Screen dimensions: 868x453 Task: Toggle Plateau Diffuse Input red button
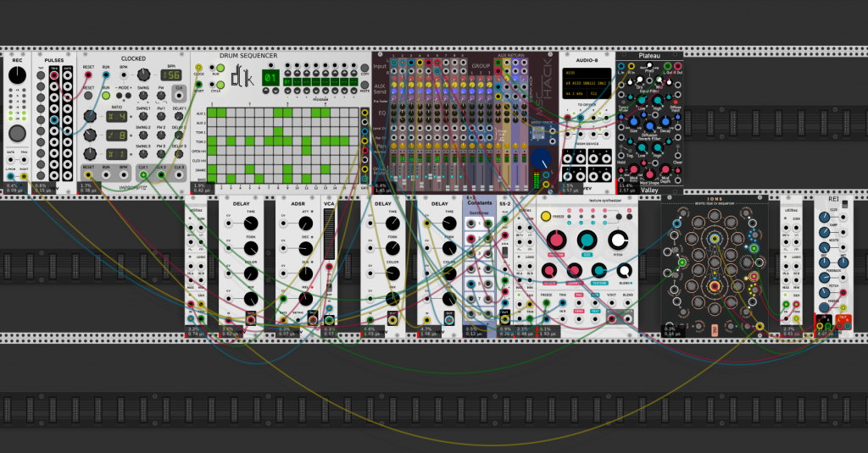click(677, 102)
